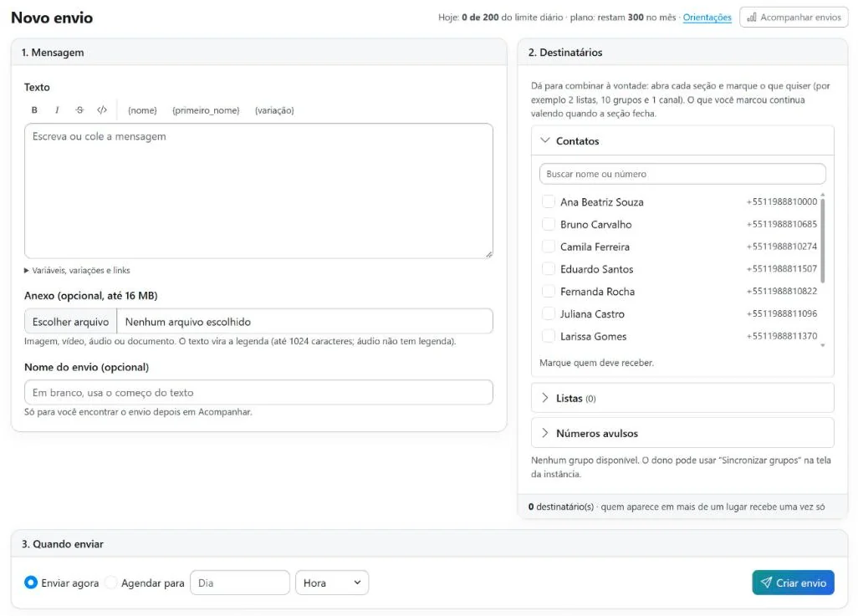
Task: Focus the message text area
Action: 258,191
